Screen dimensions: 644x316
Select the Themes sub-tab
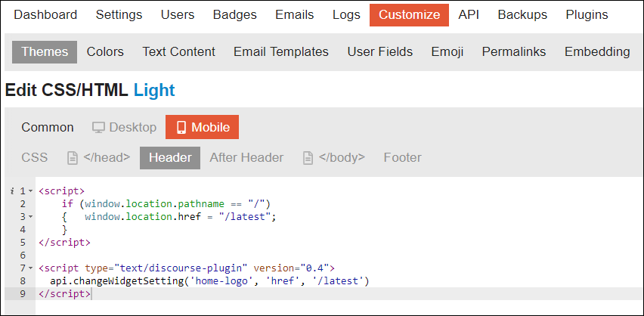pyautogui.click(x=45, y=51)
